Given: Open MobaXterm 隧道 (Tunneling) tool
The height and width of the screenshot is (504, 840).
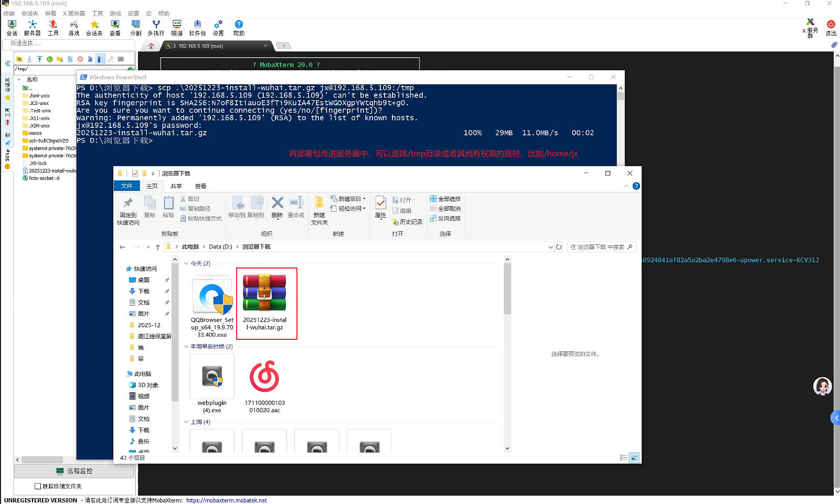Looking at the screenshot, I should (x=177, y=27).
